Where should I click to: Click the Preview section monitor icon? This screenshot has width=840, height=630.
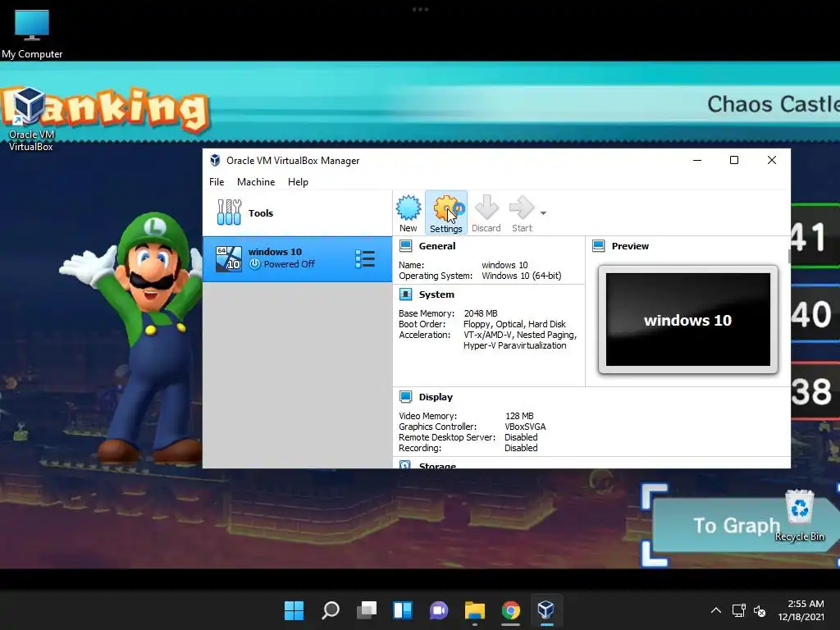pyautogui.click(x=598, y=246)
